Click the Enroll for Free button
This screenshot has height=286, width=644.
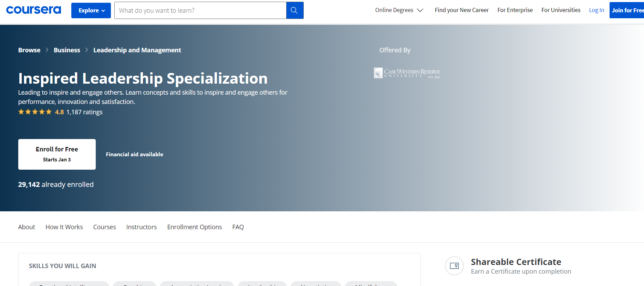pos(57,154)
